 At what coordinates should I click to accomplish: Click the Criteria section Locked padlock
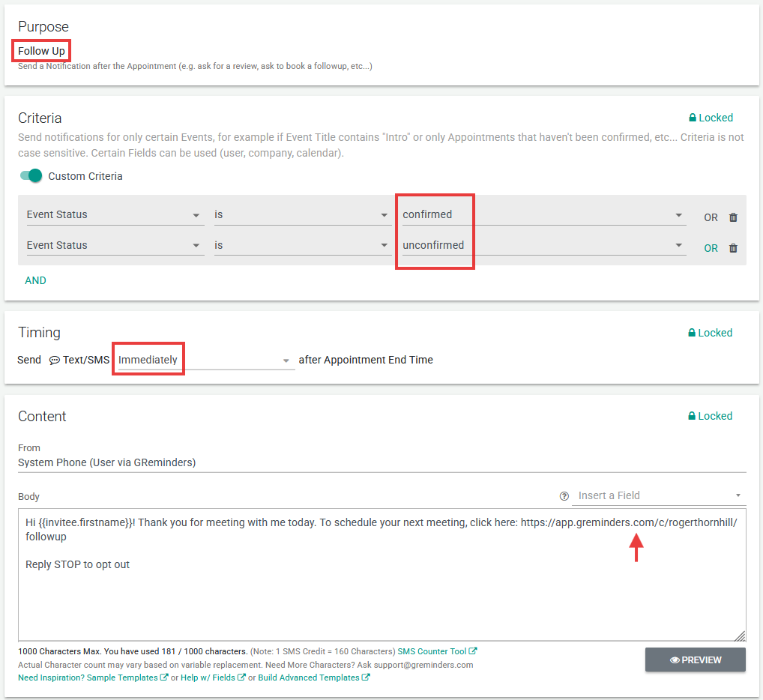(x=693, y=118)
